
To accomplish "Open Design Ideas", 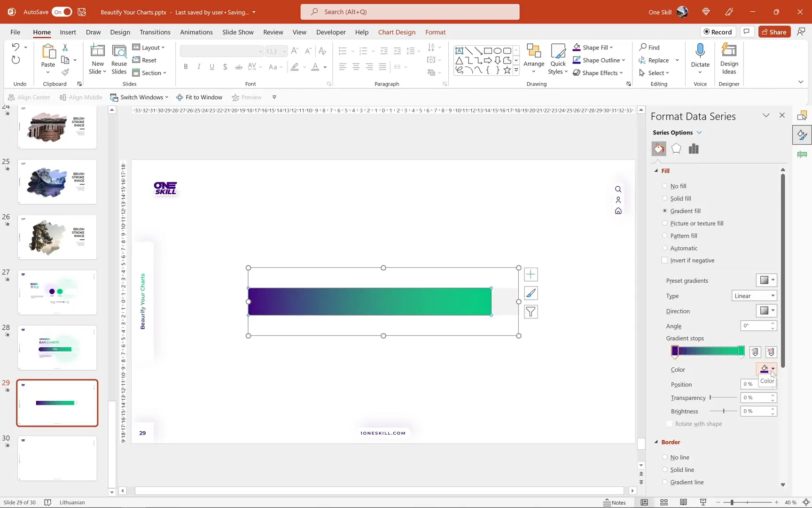I will [x=729, y=59].
